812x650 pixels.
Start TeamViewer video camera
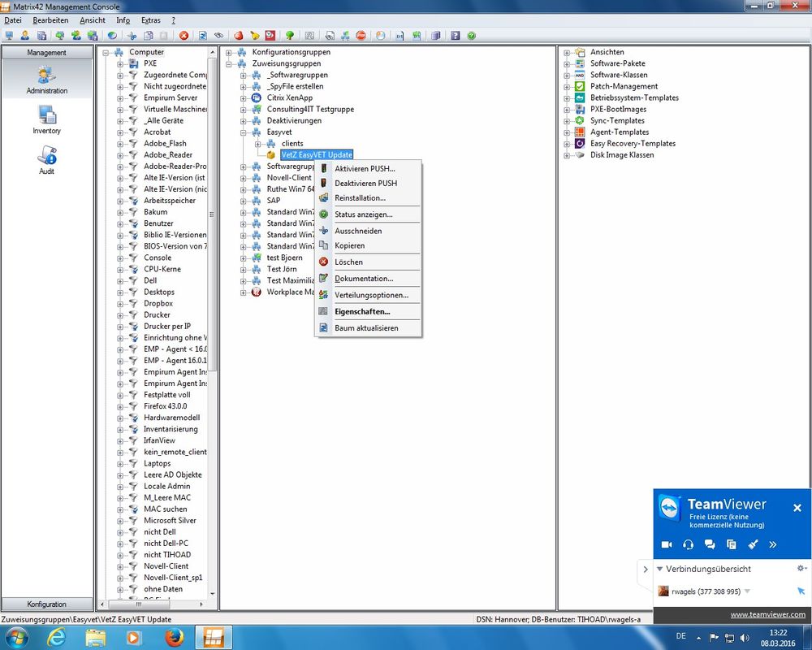point(667,544)
